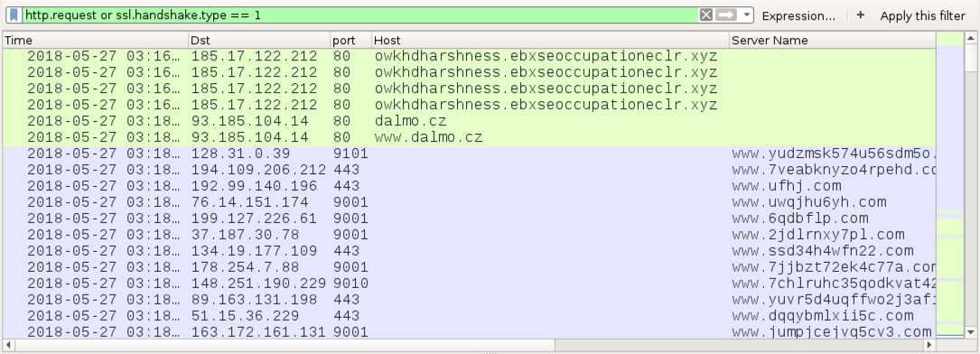Clear the display filter with X icon
The image size is (980, 354).
tap(705, 15)
